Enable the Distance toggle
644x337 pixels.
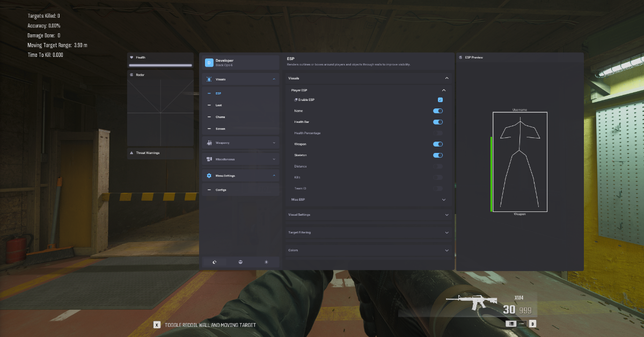click(x=438, y=166)
